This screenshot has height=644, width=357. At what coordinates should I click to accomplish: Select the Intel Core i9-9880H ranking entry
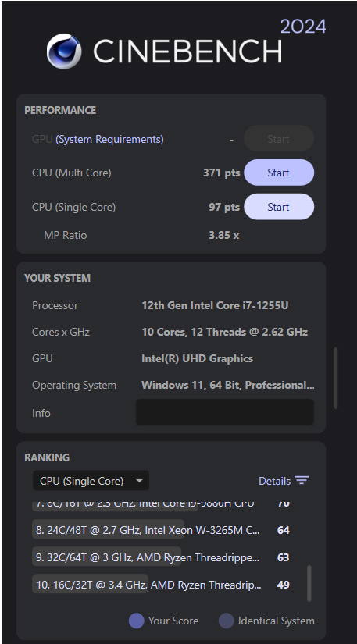click(161, 504)
